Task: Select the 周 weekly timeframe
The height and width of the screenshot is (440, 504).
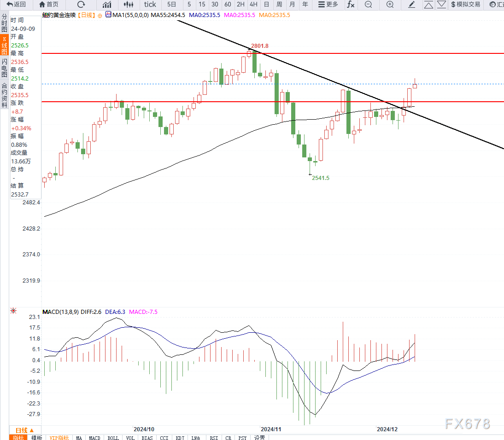Action: (279, 5)
